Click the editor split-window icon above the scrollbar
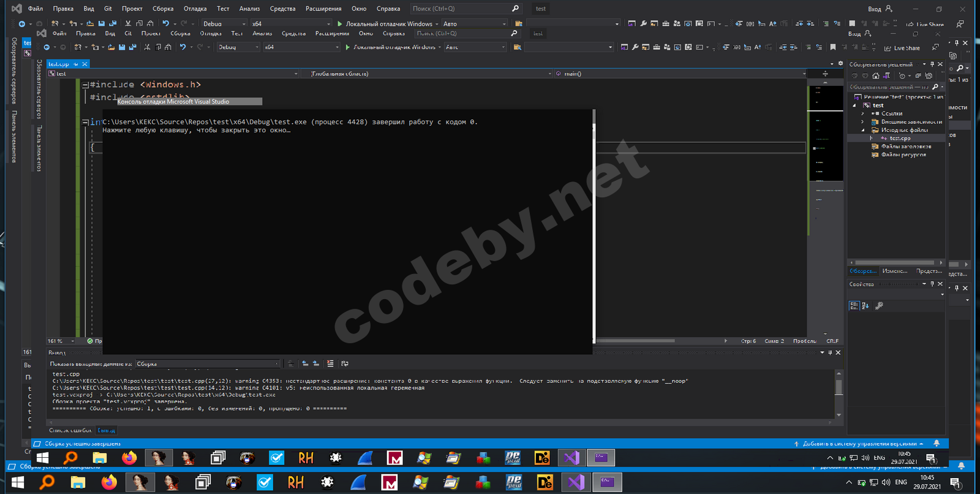Viewport: 980px width, 494px height. tap(825, 74)
